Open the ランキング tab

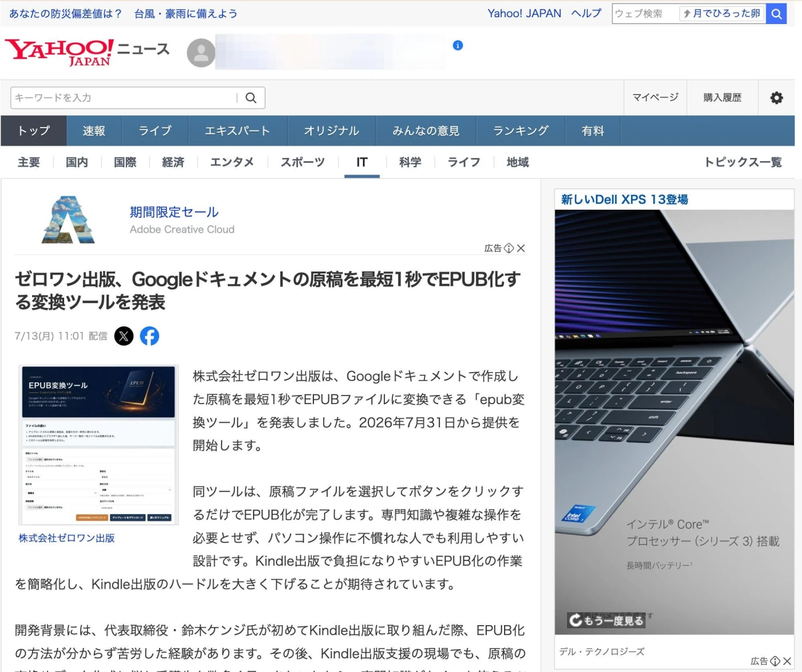[x=521, y=131]
